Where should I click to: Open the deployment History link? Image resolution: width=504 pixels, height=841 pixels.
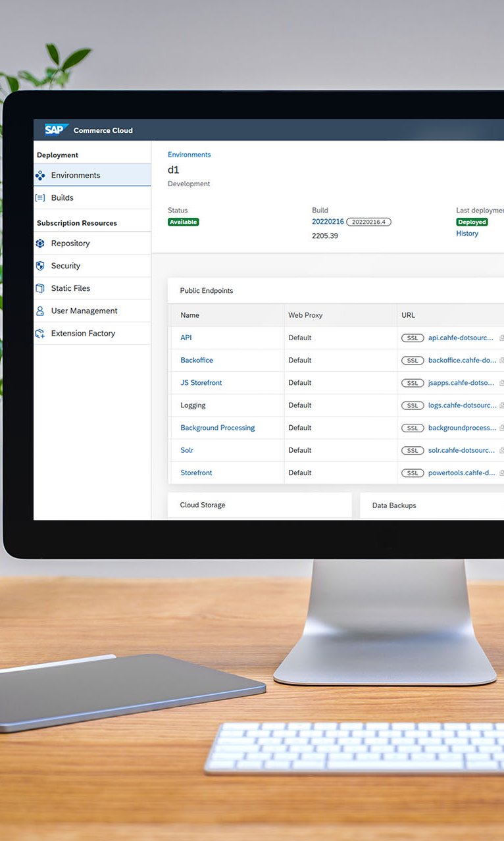(467, 234)
